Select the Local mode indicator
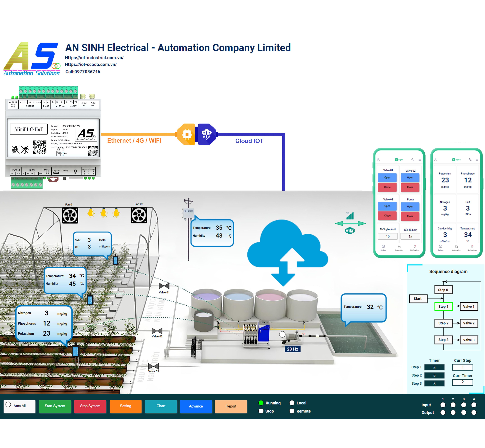Image resolution: width=485 pixels, height=448 pixels. click(x=292, y=403)
